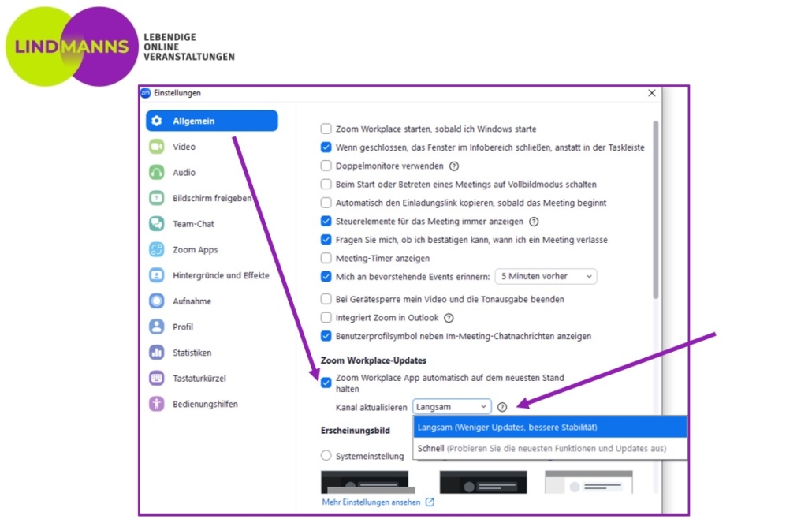Click the Bedienungshilfen accessibility icon
Image resolution: width=812 pixels, height=519 pixels.
coord(156,404)
